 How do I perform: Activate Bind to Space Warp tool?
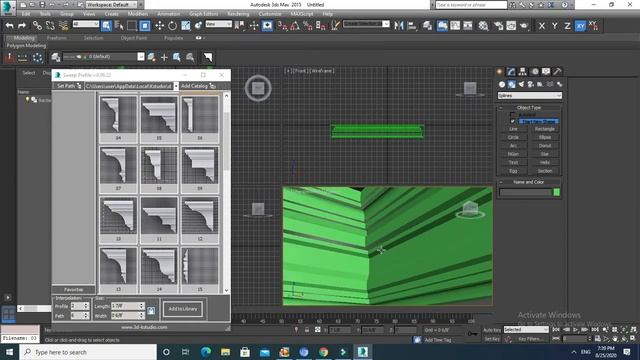(x=63, y=26)
